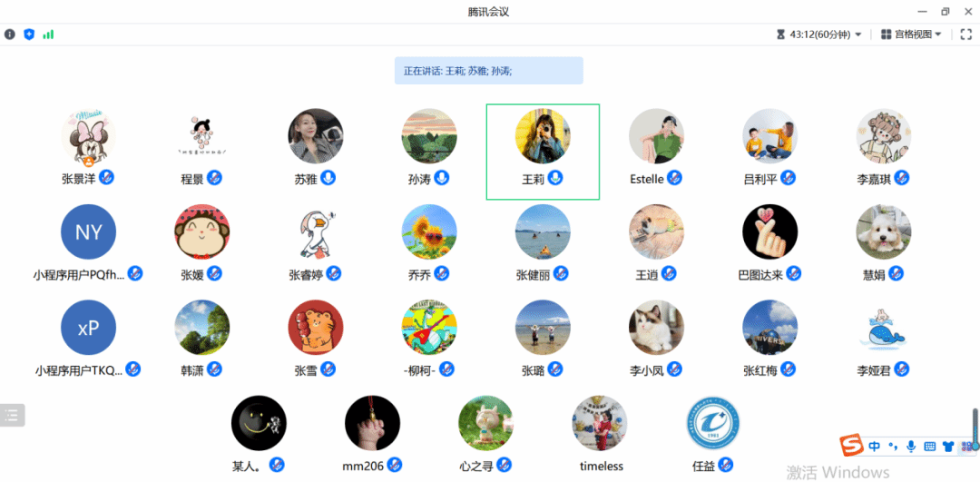Click the NY initials avatar
980x482 pixels.
(88, 232)
